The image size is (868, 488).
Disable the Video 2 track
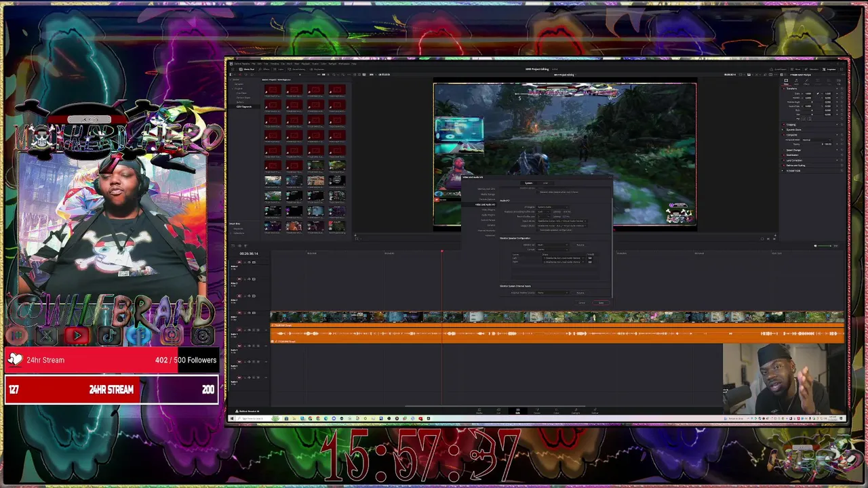[254, 296]
